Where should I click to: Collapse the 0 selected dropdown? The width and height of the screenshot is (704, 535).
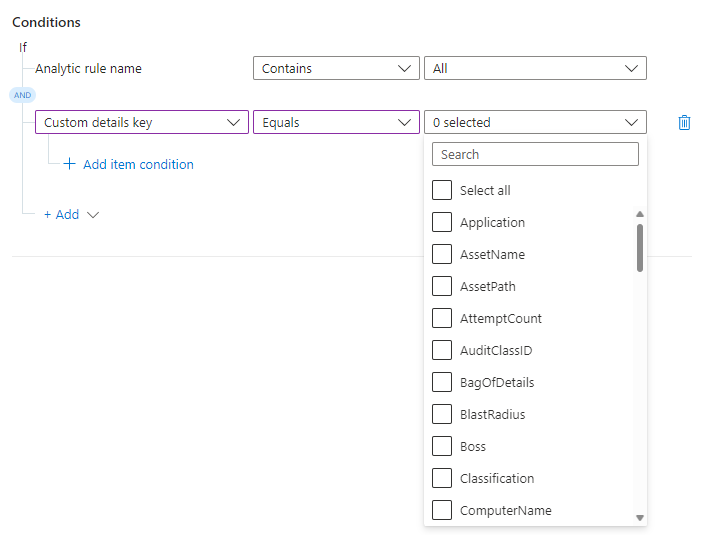(x=535, y=122)
